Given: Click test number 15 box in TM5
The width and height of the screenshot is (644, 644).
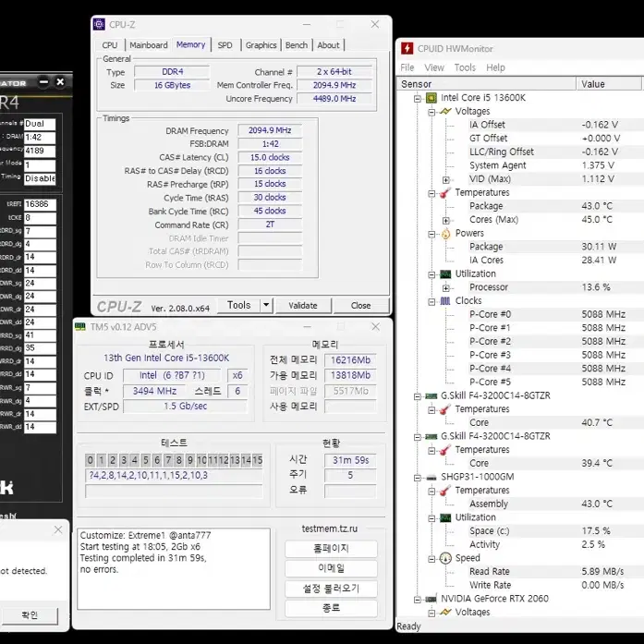Looking at the screenshot, I should point(257,460).
